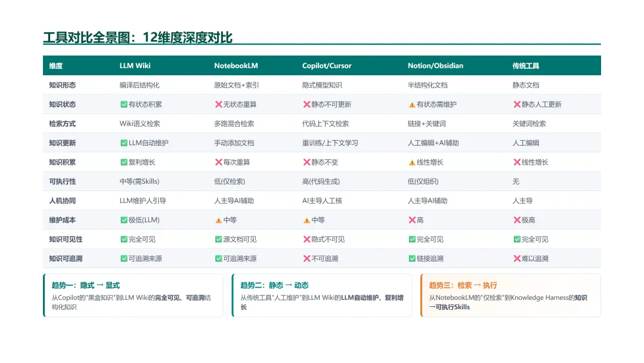
Task: Click the 代码上下文检索 cell
Action: pyautogui.click(x=326, y=124)
